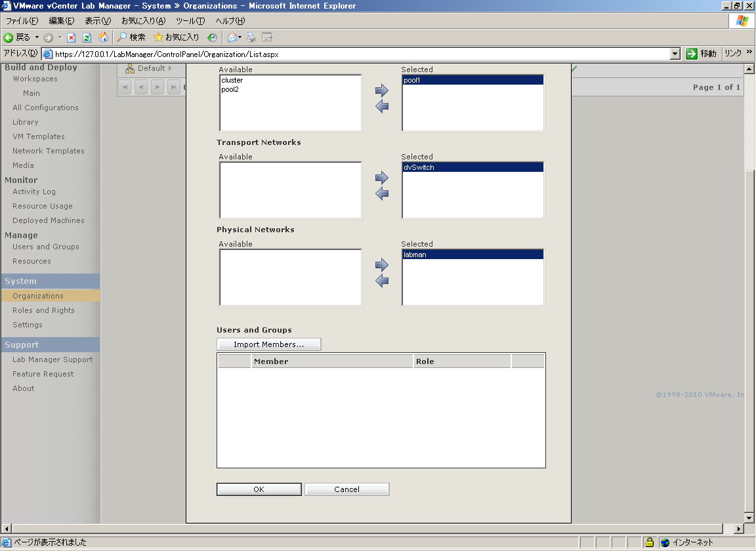Open the File (ファイル) menu
Viewport: 756px width, 551px height.
pos(22,21)
